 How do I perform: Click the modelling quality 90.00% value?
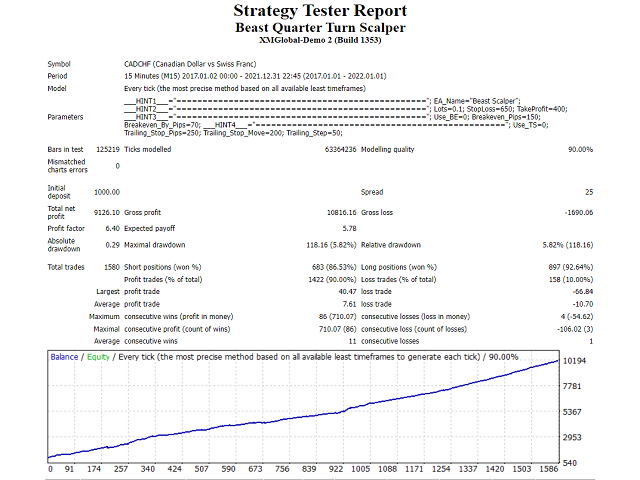(580, 149)
